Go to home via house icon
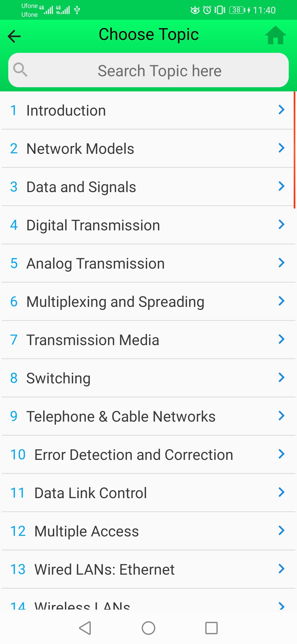This screenshot has width=297, height=644. tap(275, 35)
